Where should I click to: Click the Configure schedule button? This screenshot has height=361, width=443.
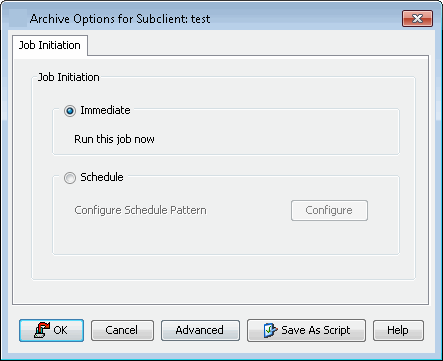[329, 210]
